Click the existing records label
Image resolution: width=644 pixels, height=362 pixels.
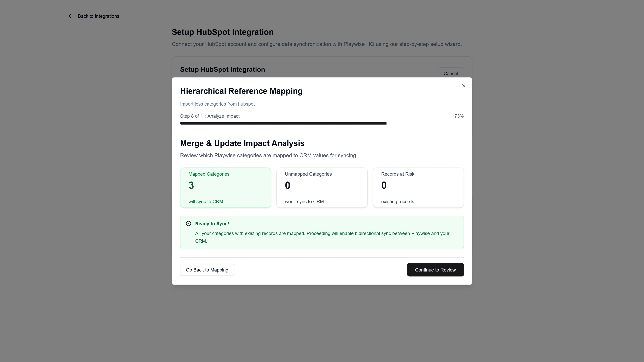(x=397, y=202)
